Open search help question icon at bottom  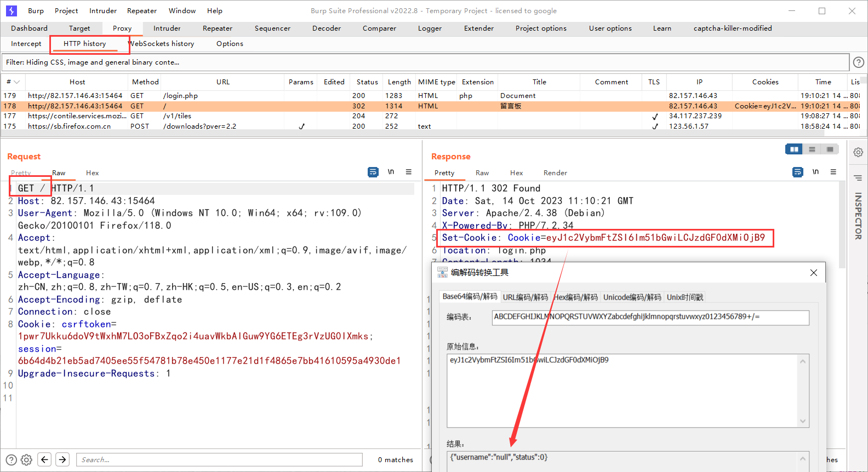point(11,459)
